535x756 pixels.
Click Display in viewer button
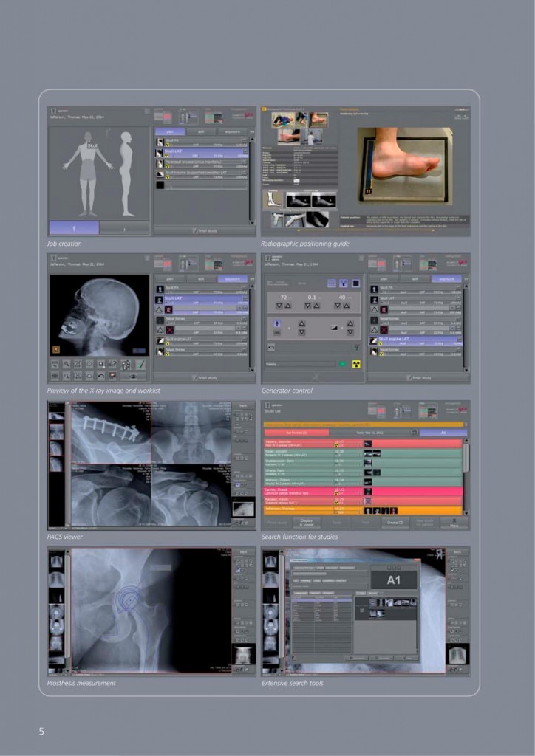(307, 522)
